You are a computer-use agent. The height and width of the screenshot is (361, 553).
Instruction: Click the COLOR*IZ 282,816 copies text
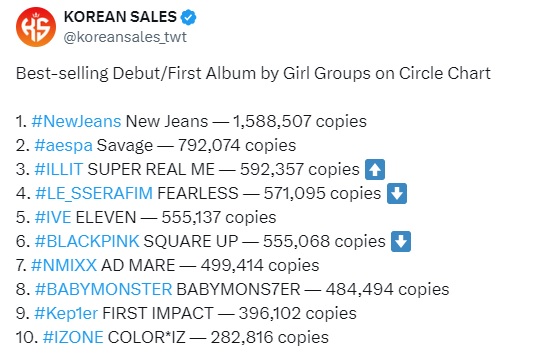pos(218,337)
